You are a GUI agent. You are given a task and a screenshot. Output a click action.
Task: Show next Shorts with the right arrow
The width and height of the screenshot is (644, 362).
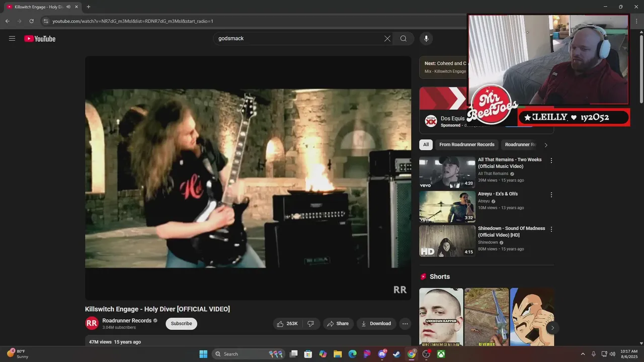point(552,328)
